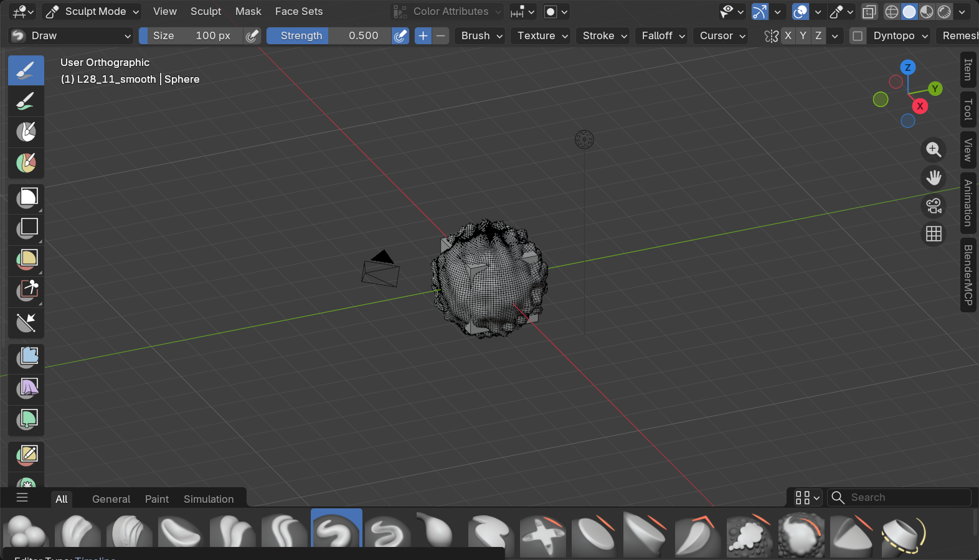This screenshot has width=979, height=560.
Task: Switch to wireframe viewport shading
Action: pos(892,12)
